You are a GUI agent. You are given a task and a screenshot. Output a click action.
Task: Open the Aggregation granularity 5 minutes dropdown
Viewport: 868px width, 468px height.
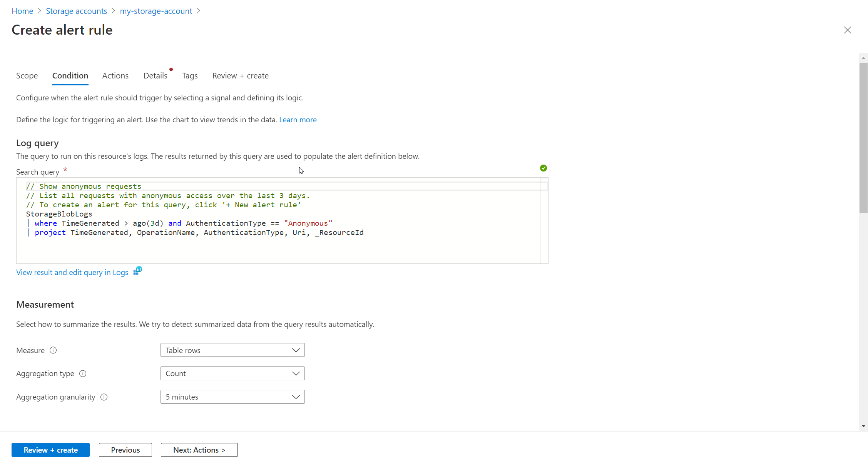pos(232,397)
